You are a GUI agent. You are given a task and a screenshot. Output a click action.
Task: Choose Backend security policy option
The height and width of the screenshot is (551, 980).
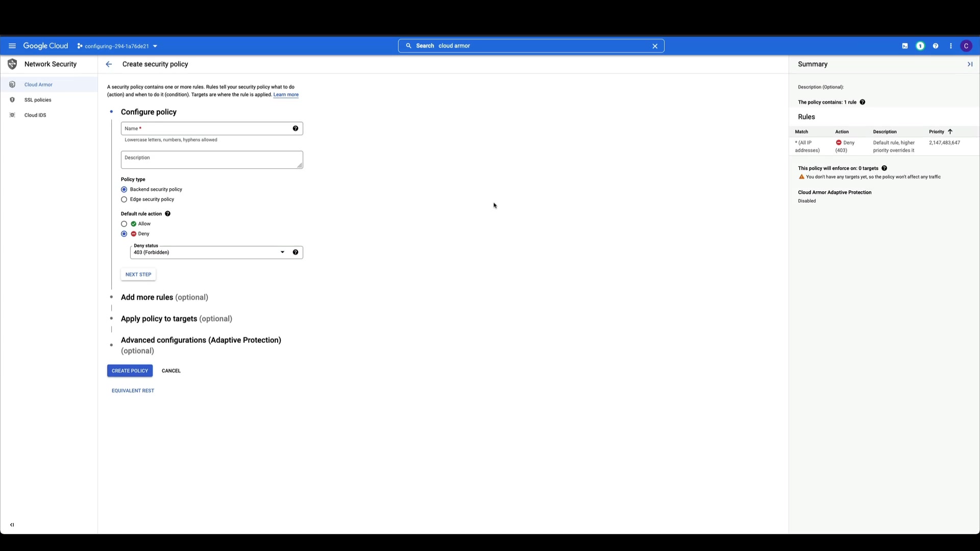pos(124,189)
